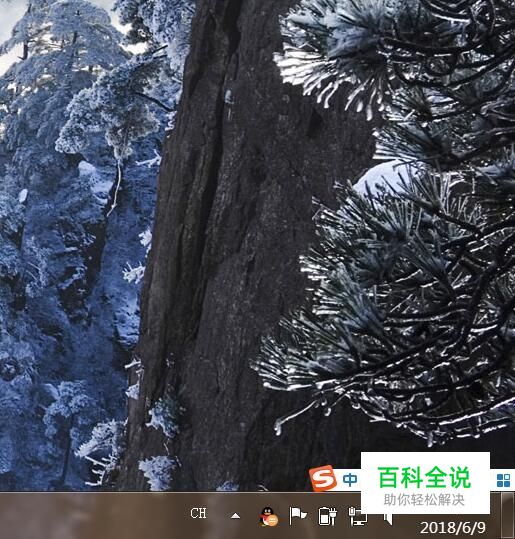515x539 pixels.
Task: Open the Sogou toolbox grid icon
Action: pos(503,480)
